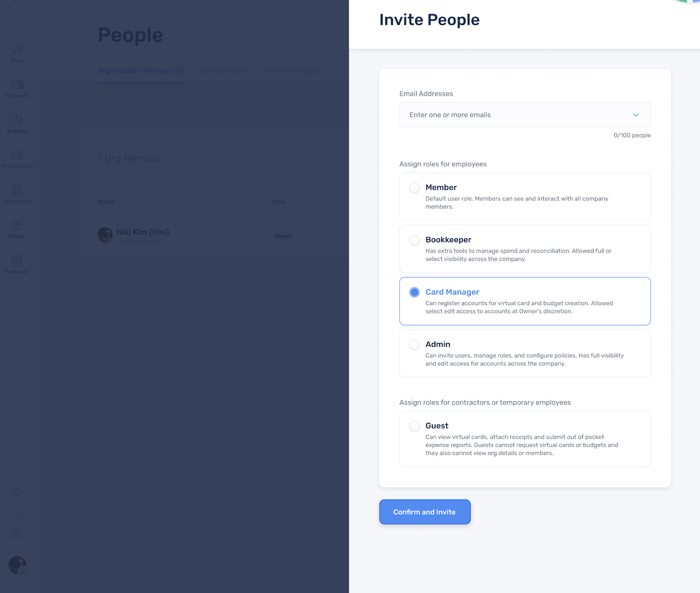Screen dimensions: 700x593
Task: Open notifications bell icon
Action: 17,492
